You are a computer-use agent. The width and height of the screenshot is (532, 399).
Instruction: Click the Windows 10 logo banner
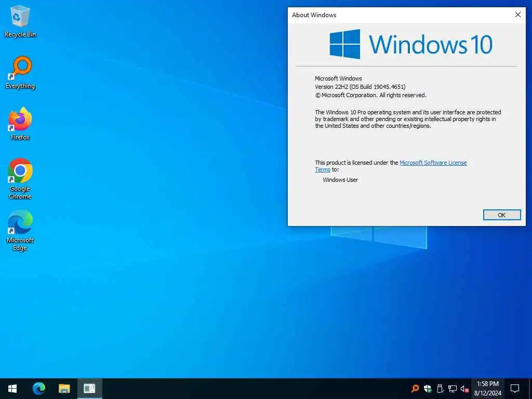click(411, 44)
